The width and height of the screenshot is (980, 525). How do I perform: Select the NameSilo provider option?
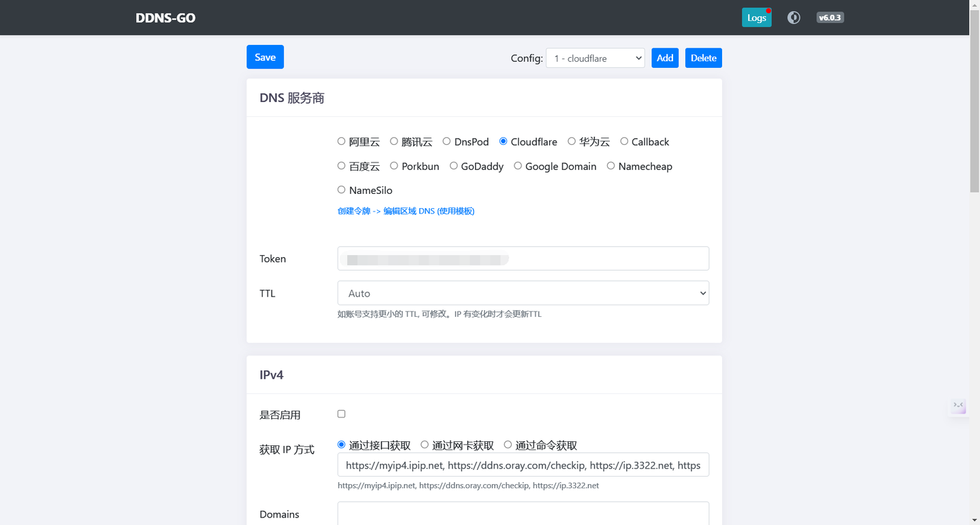pos(341,190)
